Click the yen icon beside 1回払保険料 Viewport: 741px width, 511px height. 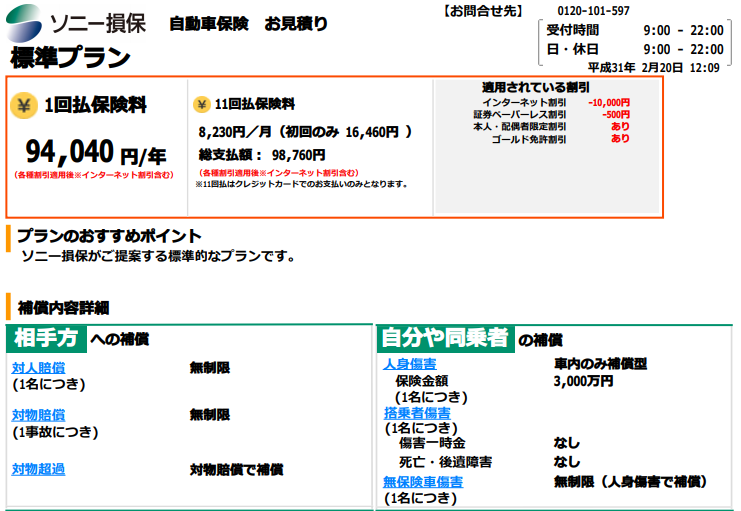(24, 105)
